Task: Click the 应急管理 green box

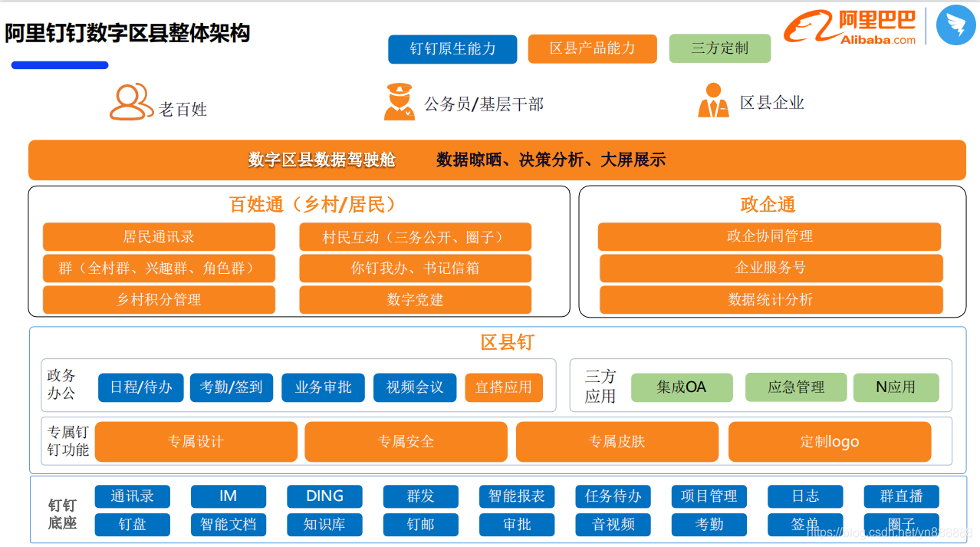Action: [796, 387]
